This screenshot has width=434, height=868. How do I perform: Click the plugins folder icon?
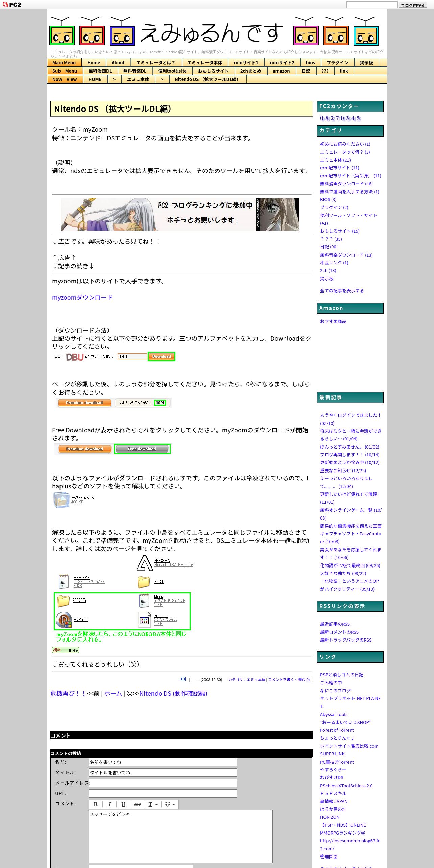[63, 601]
